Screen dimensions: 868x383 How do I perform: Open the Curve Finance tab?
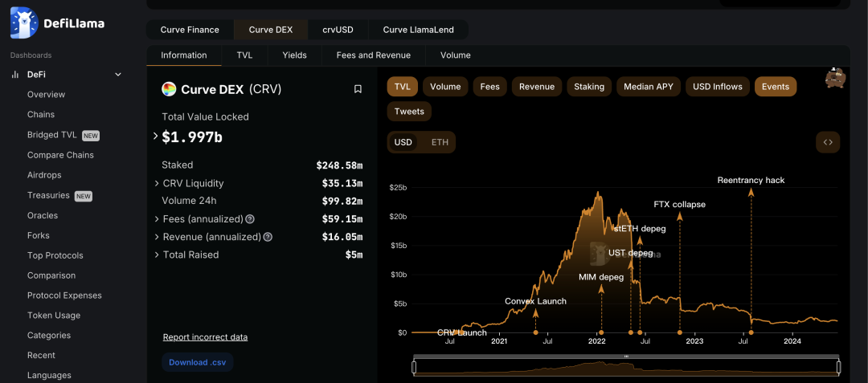[190, 30]
